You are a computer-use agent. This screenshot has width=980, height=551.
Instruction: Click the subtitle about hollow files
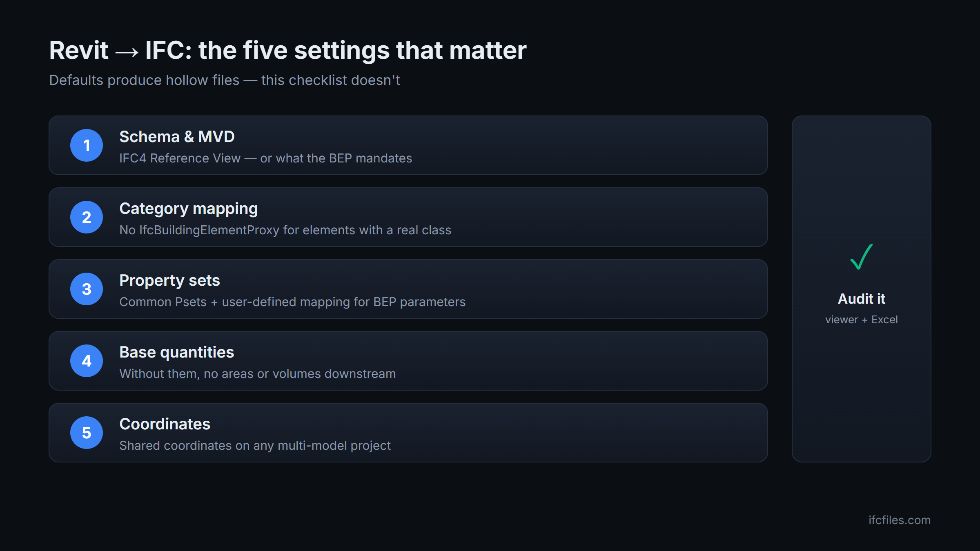(x=225, y=80)
